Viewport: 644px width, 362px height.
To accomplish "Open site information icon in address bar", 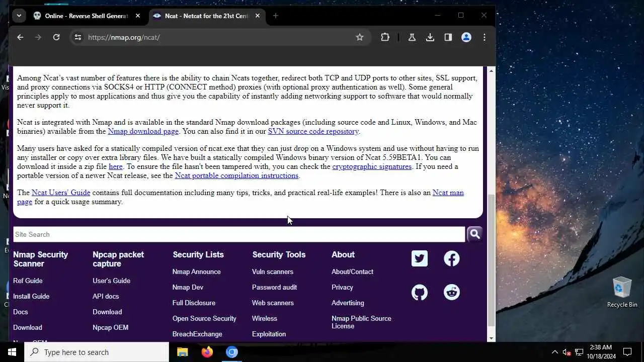I will [77, 37].
